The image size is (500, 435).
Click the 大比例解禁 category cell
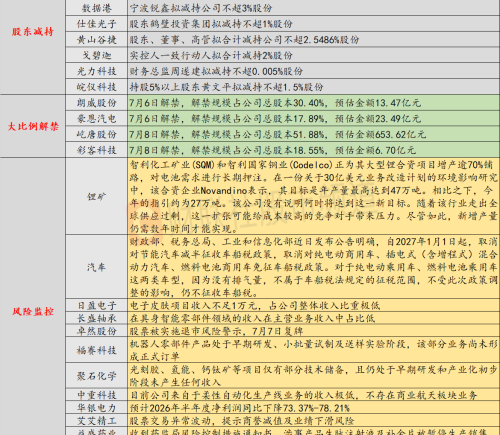click(x=33, y=126)
